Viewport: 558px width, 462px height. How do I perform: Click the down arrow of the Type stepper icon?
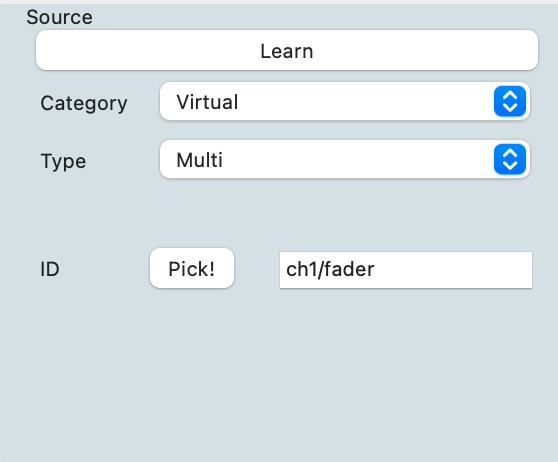(x=510, y=166)
